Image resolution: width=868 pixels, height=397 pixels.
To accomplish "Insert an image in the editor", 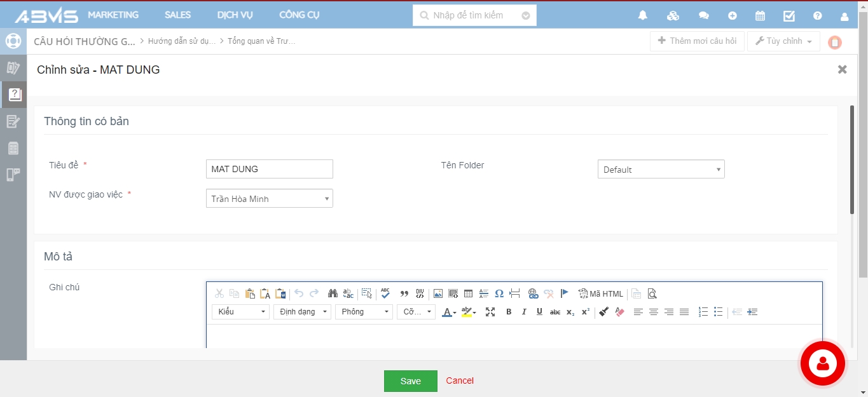I will pos(437,293).
